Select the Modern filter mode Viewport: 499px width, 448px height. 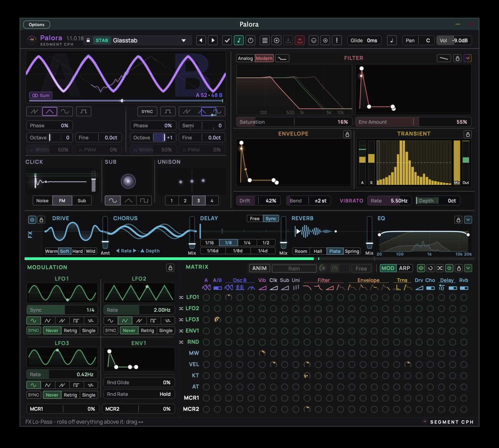264,58
